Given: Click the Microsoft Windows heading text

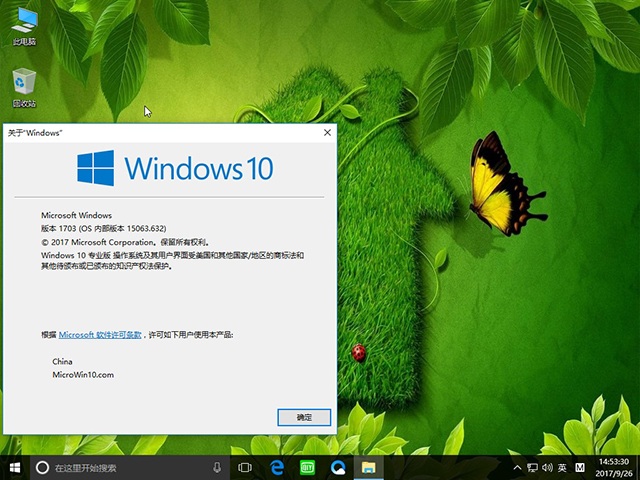Looking at the screenshot, I should pyautogui.click(x=76, y=215).
